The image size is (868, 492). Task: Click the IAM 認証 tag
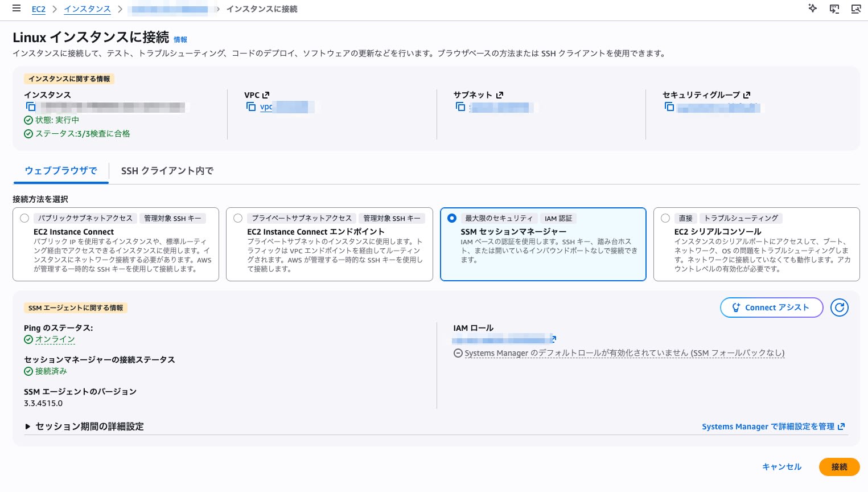(x=558, y=218)
